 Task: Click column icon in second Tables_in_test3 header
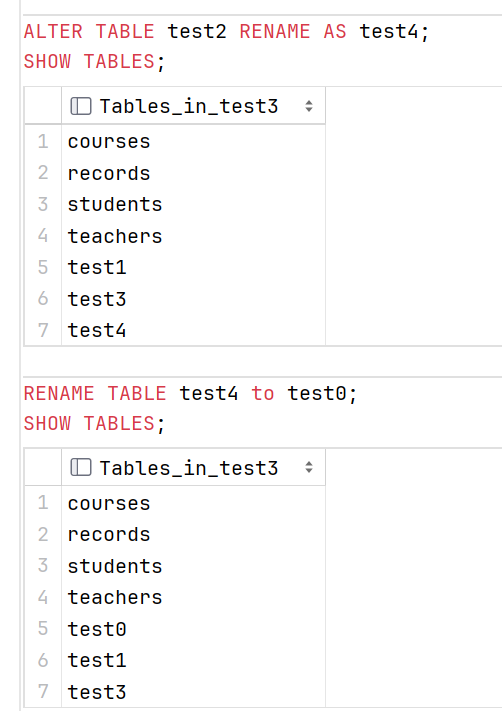[81, 468]
